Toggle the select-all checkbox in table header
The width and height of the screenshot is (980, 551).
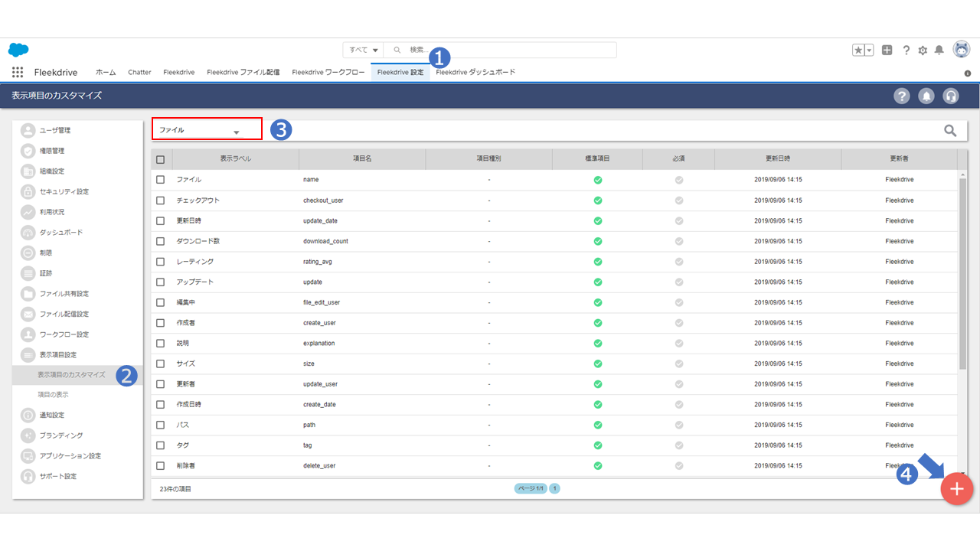(x=160, y=159)
